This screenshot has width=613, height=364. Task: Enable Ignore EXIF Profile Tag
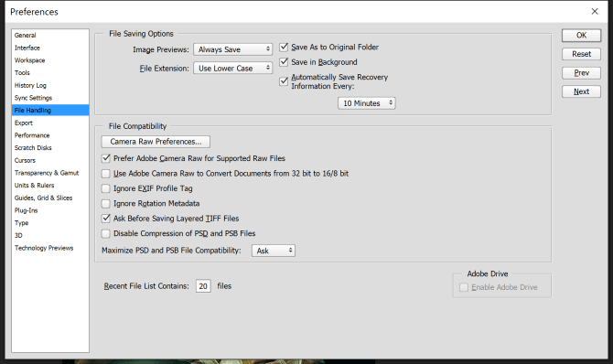(105, 188)
